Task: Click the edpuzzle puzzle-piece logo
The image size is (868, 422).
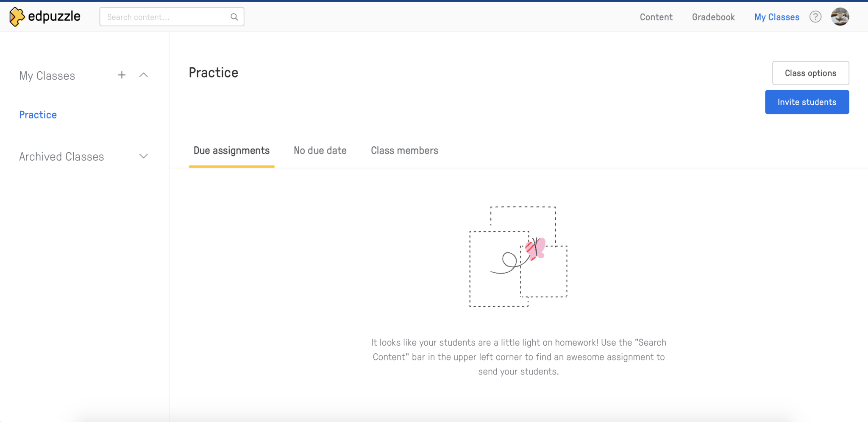Action: pos(17,17)
